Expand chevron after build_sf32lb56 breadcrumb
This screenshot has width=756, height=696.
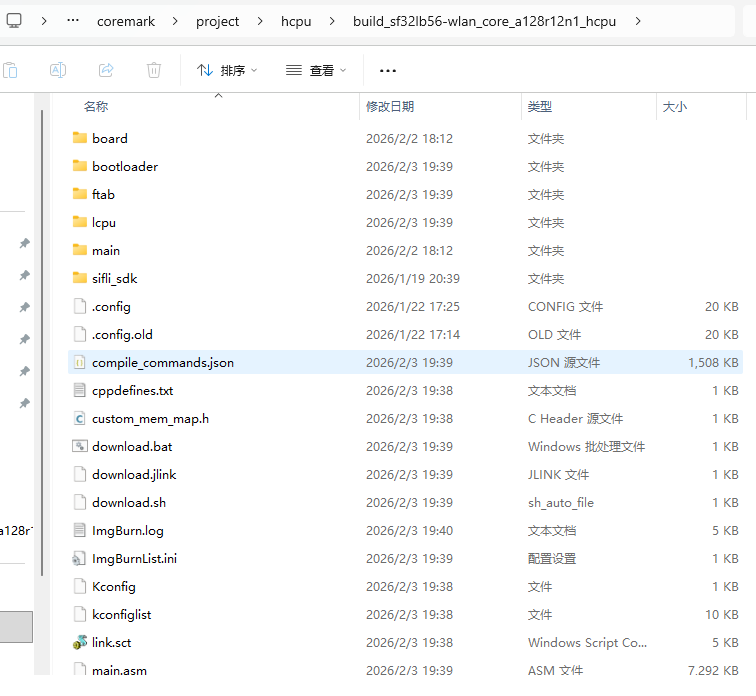638,21
